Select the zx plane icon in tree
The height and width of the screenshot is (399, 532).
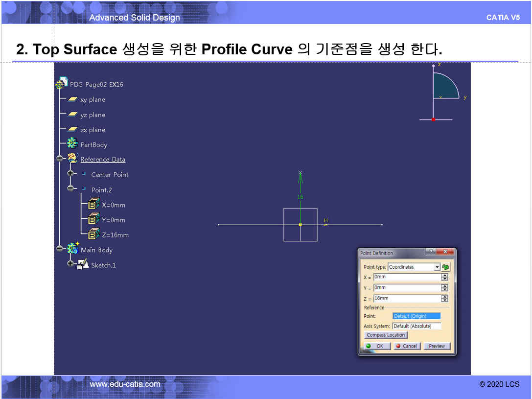pos(72,129)
